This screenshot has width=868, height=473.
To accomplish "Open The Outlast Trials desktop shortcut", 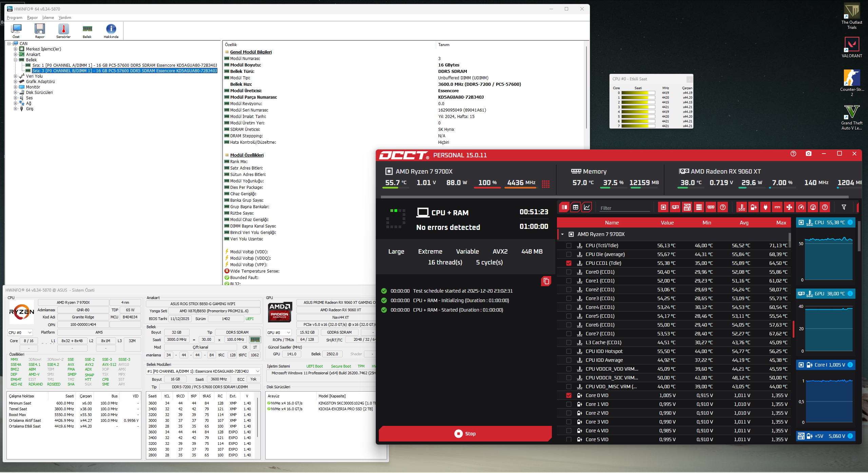I will point(852,16).
